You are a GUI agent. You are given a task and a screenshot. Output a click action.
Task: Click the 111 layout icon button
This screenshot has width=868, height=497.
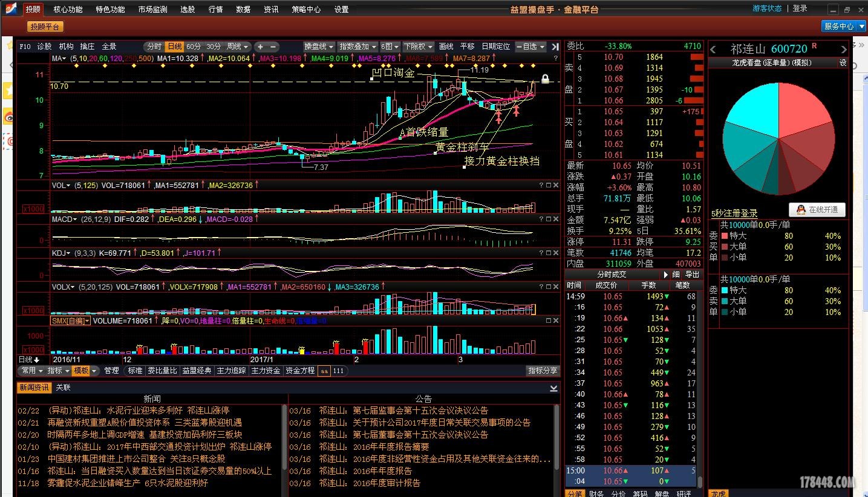[x=338, y=371]
